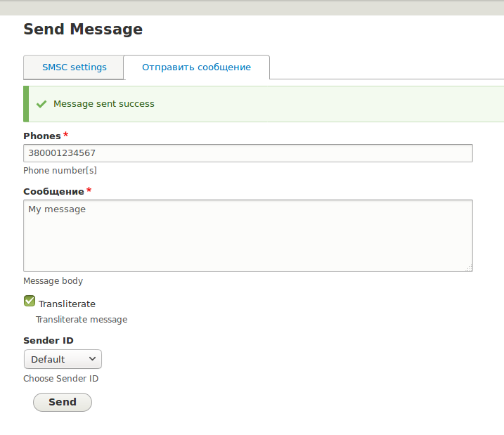Click the red asterisk beside Сообщение
Image resolution: width=504 pixels, height=435 pixels.
tap(89, 190)
